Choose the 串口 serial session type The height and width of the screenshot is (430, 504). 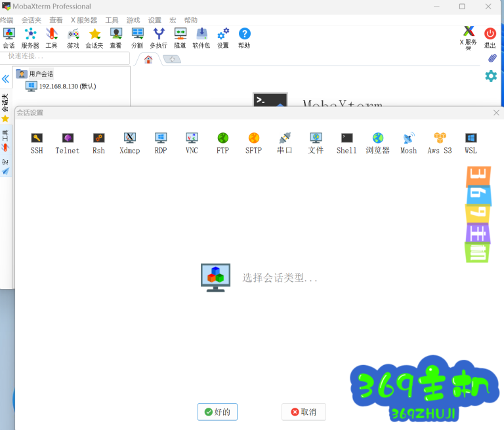pyautogui.click(x=285, y=144)
